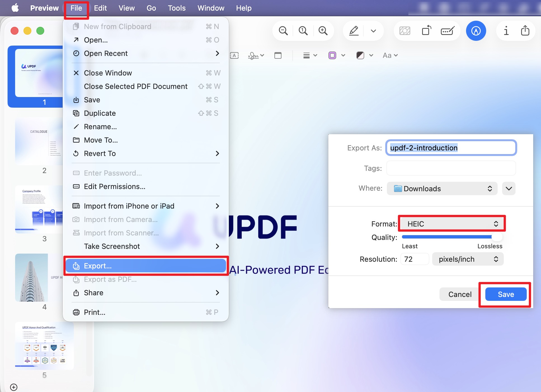Open the Tools menu
The height and width of the screenshot is (392, 541).
(177, 8)
